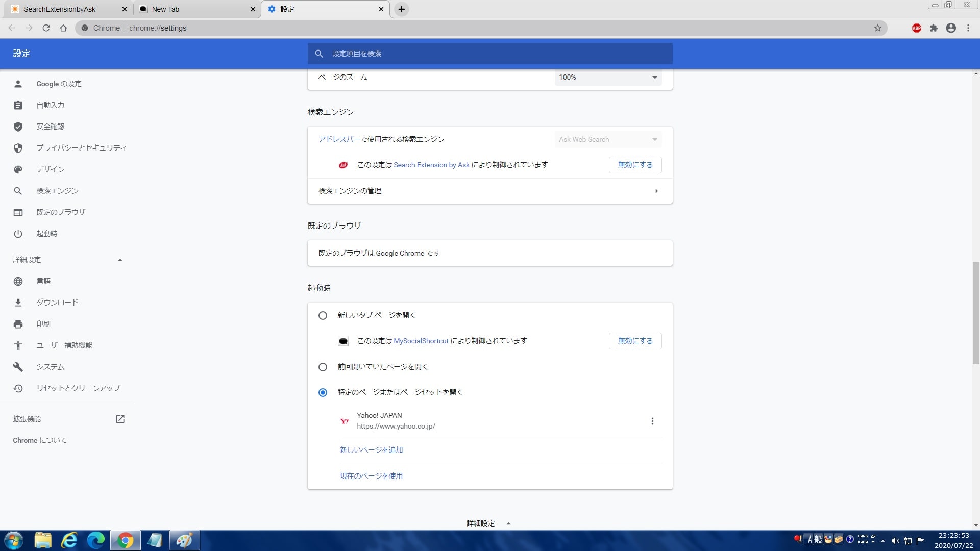
Task: Open Paint from the taskbar
Action: 184,540
